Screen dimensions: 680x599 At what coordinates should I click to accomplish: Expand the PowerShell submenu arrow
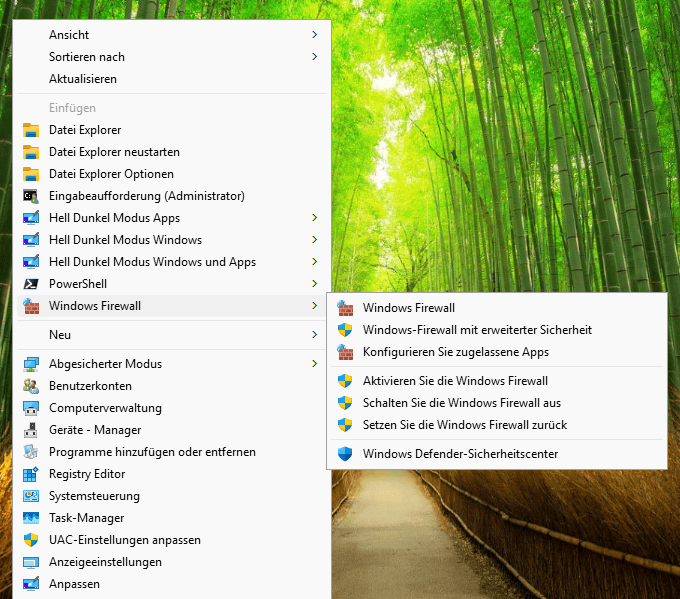point(315,284)
